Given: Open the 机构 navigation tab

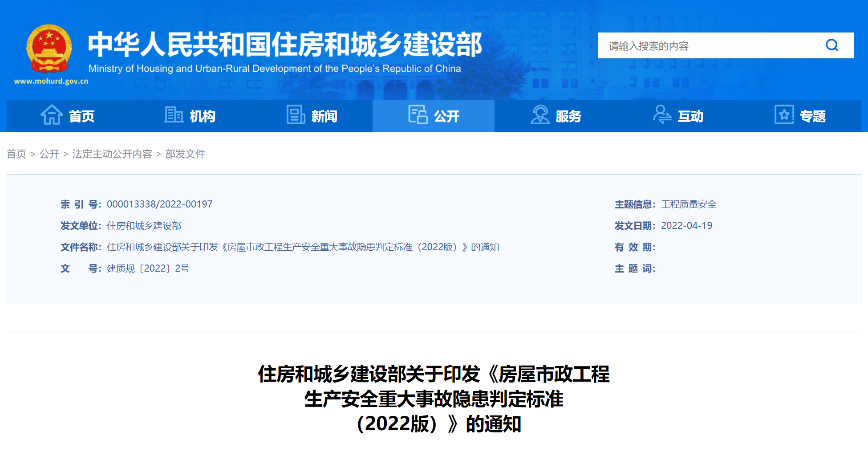Looking at the screenshot, I should tap(190, 116).
